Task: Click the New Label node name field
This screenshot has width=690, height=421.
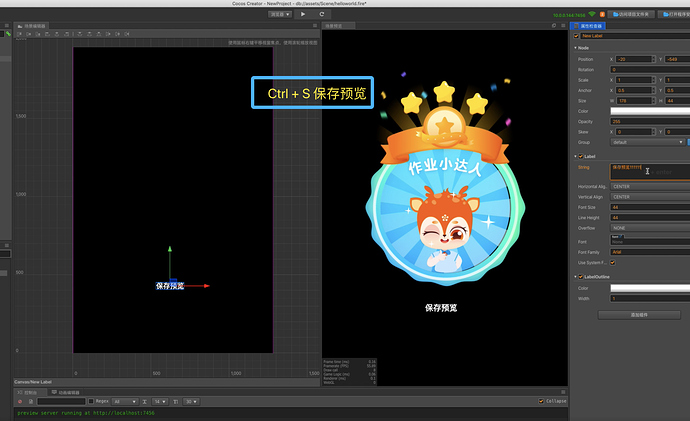Action: click(635, 36)
